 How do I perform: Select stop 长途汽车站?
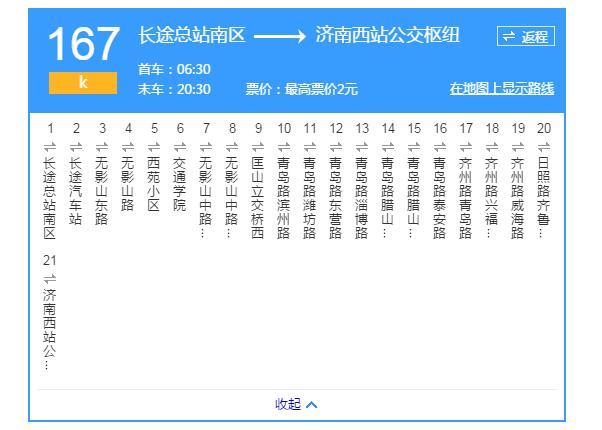point(76,191)
